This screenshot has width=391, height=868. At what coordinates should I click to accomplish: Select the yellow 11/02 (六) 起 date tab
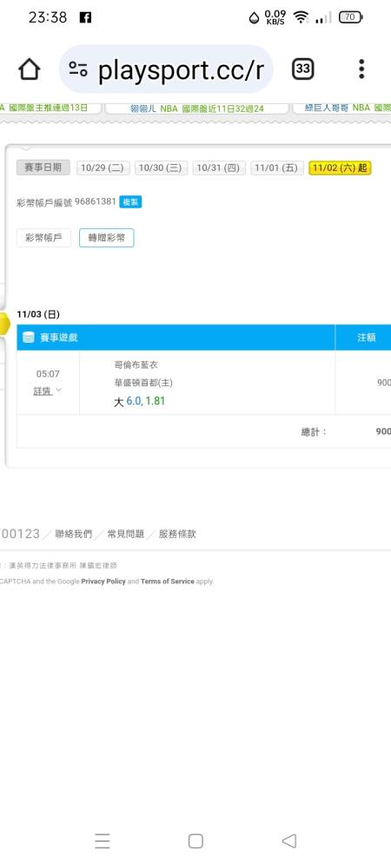coord(340,168)
